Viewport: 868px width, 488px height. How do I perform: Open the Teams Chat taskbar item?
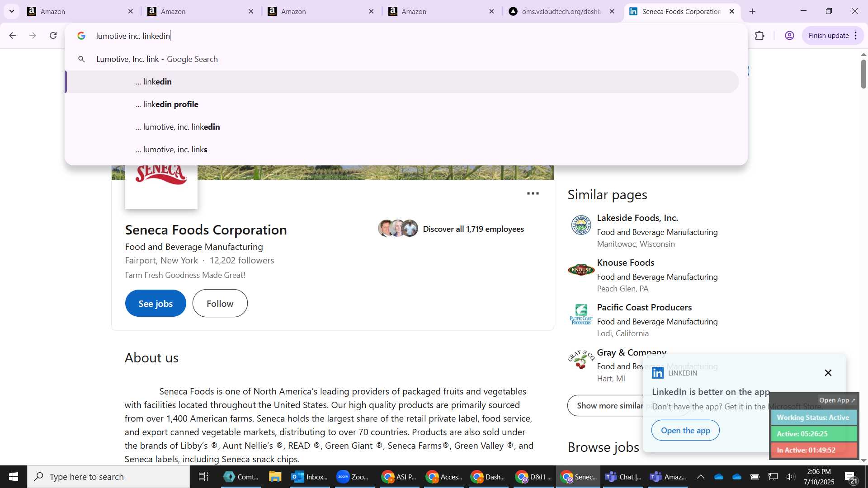pyautogui.click(x=624, y=477)
